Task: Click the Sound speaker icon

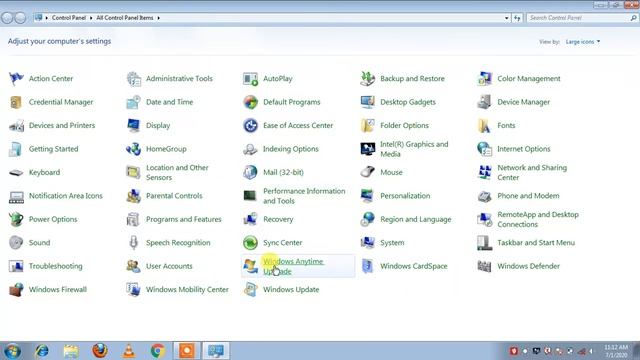Action: coord(16,242)
